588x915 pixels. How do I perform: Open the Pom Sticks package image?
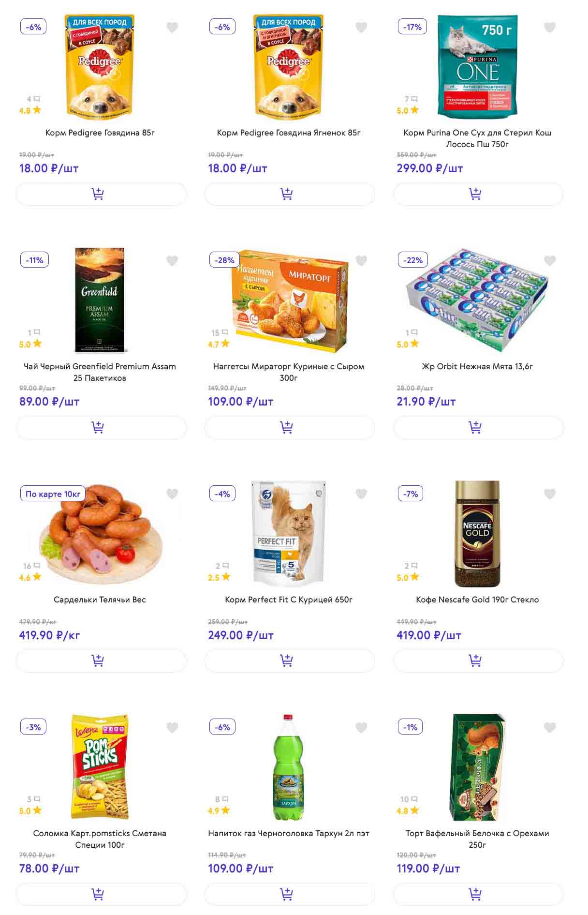pos(100,767)
